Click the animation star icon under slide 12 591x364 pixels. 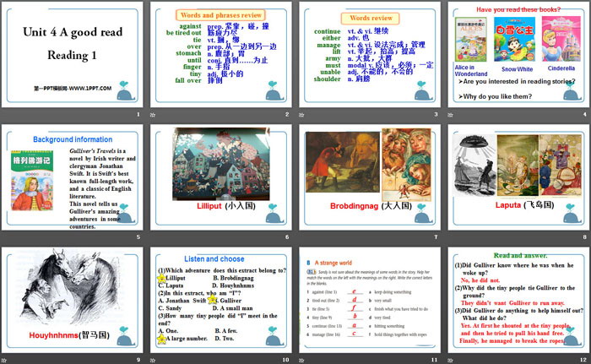pyautogui.click(x=450, y=361)
